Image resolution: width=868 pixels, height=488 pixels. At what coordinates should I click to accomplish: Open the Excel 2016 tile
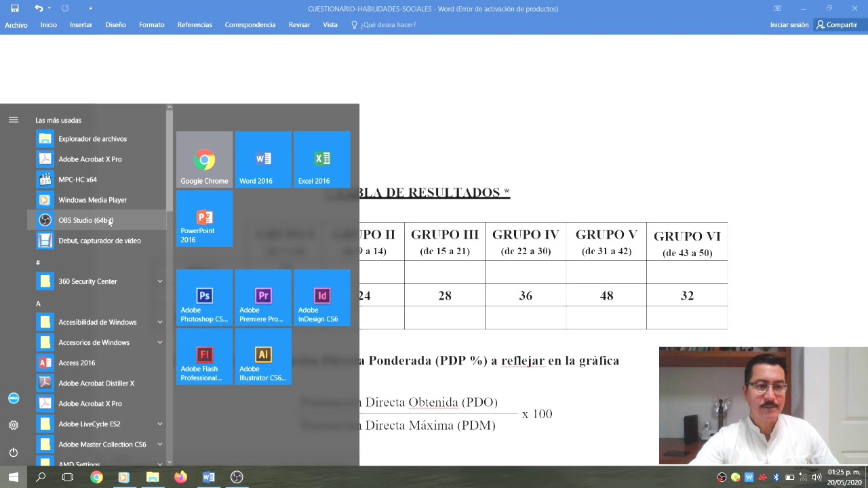(322, 160)
